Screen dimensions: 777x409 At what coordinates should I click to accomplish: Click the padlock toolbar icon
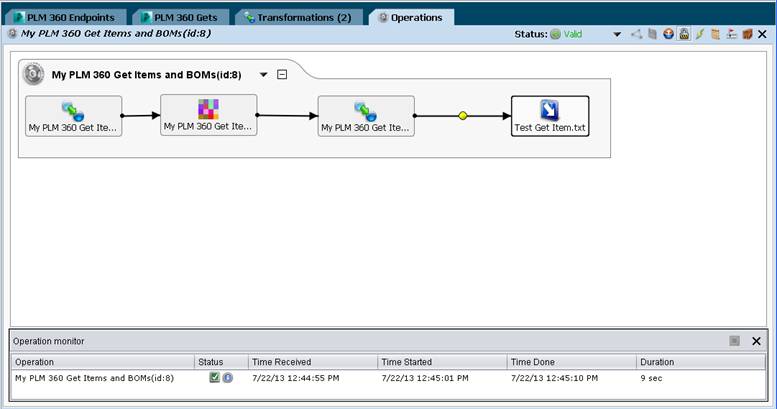pyautogui.click(x=684, y=34)
